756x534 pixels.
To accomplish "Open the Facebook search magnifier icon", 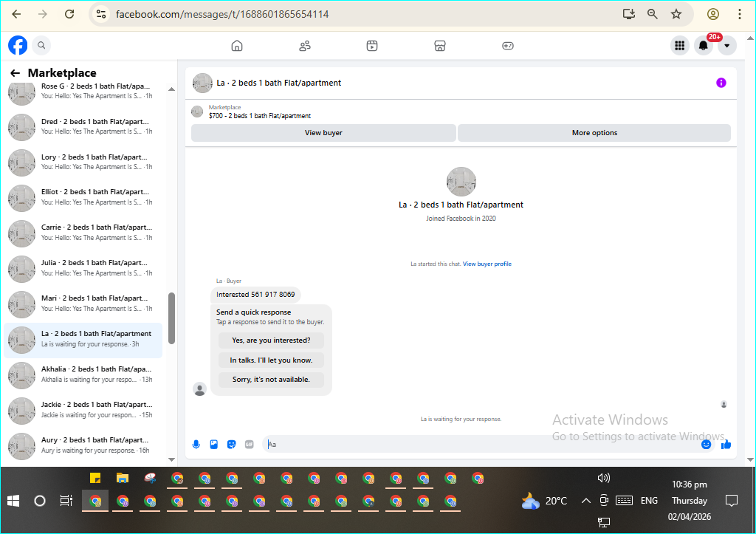I will (x=41, y=45).
